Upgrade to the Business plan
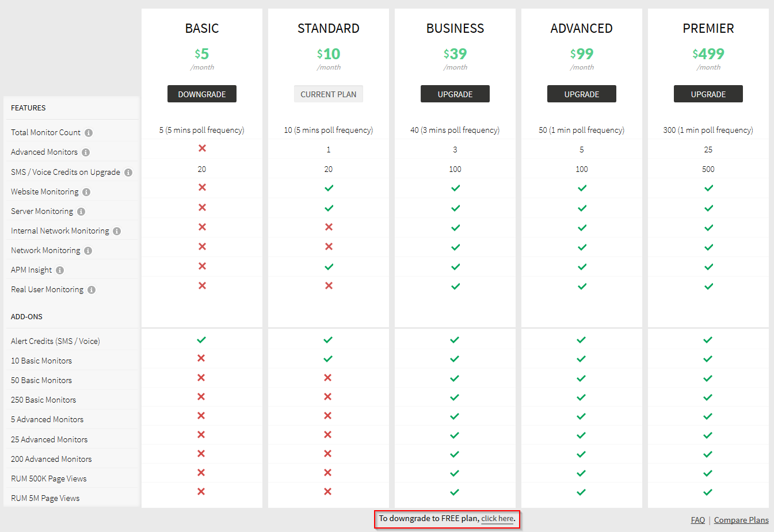The image size is (774, 532). pos(455,94)
